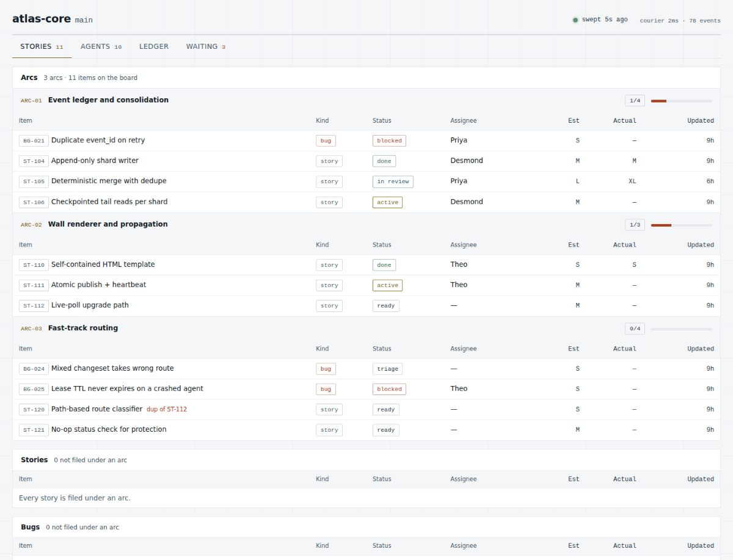Viewport: 733px width, 560px height.
Task: Click the 'in review' status badge
Action: pos(393,181)
